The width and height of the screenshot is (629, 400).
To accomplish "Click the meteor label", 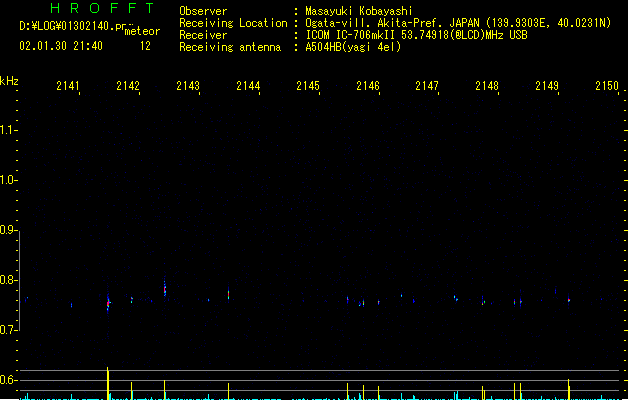I will tap(142, 31).
